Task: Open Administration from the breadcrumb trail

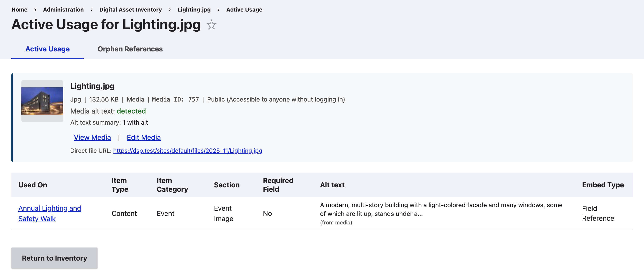Action: [63, 10]
